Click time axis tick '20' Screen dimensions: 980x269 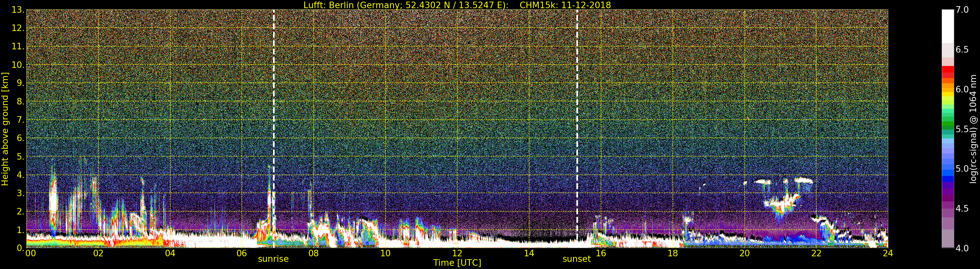744,253
